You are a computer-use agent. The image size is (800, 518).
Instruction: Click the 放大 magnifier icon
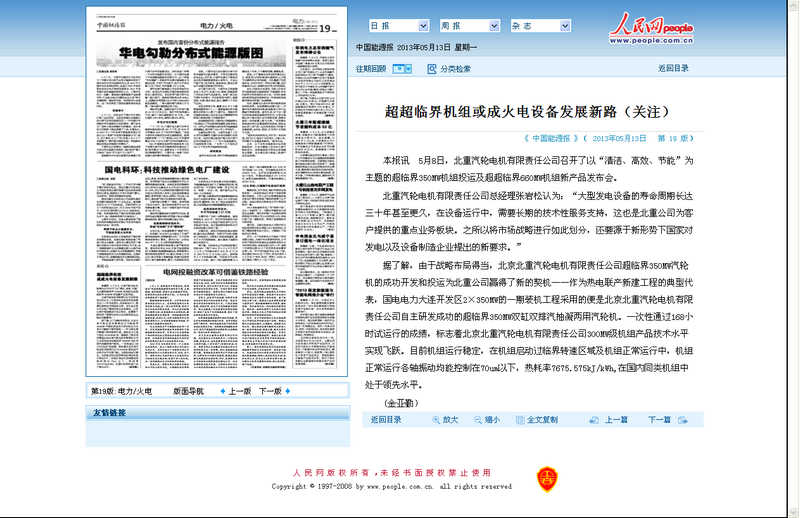point(436,420)
